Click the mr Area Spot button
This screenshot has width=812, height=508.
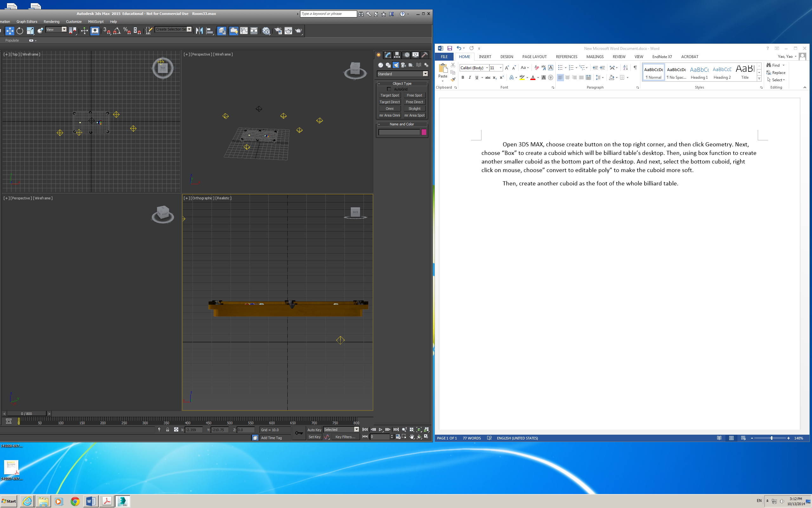414,115
